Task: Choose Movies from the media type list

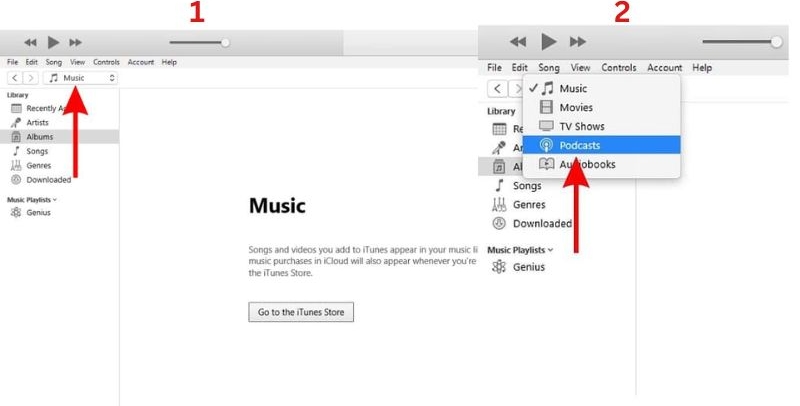Action: point(575,107)
